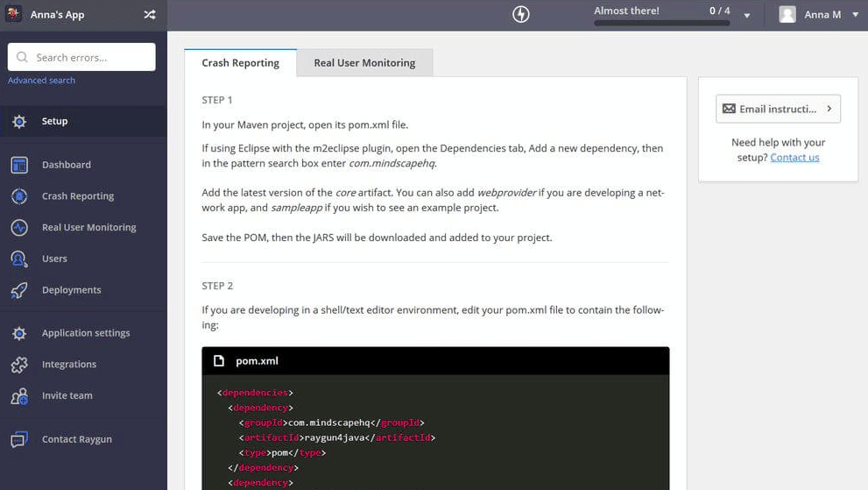Click the Deployments rocket icon
This screenshot has height=490, width=868.
click(19, 290)
